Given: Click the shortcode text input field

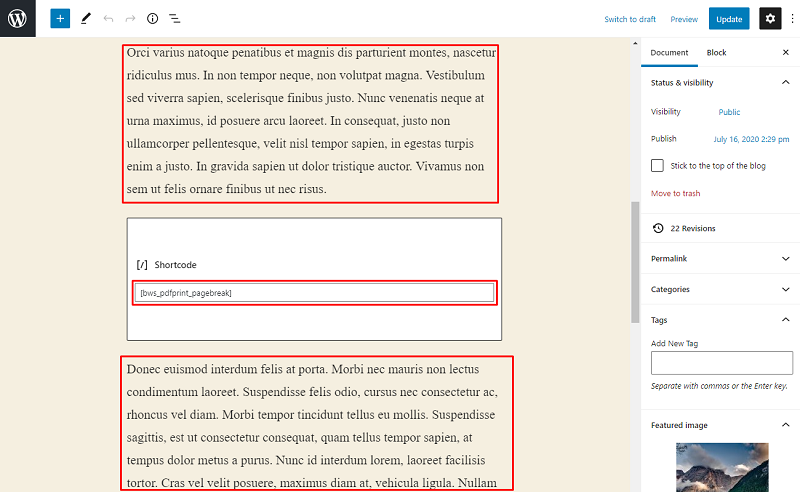Looking at the screenshot, I should 314,293.
